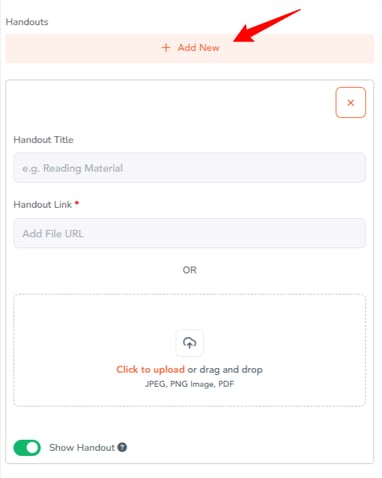Image resolution: width=382 pixels, height=478 pixels.
Task: Click the Show Handout label text
Action: point(82,447)
